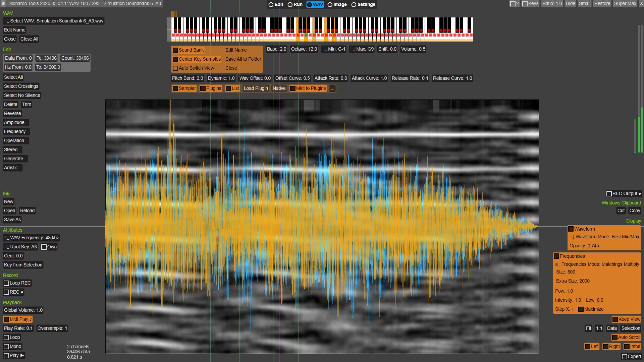Toggle the REC record dot checkbox
The width and height of the screenshot is (644, 362).
pos(6,292)
